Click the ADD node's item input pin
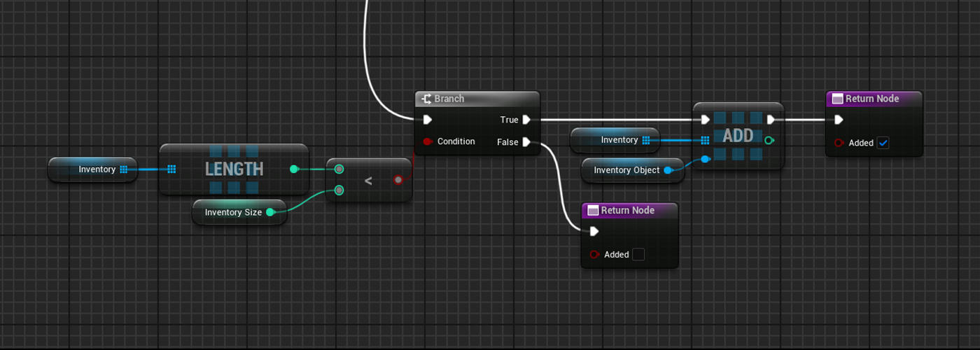Image resolution: width=980 pixels, height=350 pixels. click(x=706, y=160)
